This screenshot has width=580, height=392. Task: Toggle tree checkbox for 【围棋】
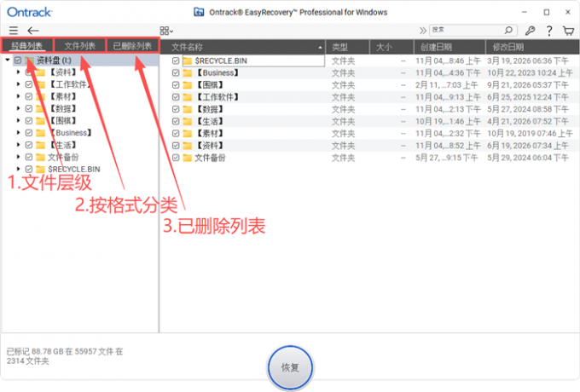pos(29,121)
